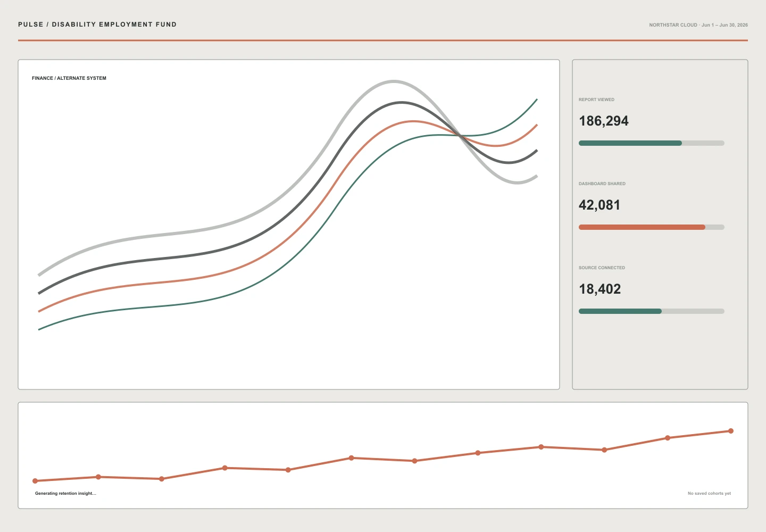
Task: Click the Finance / Alternate System chart title
Action: tap(69, 78)
